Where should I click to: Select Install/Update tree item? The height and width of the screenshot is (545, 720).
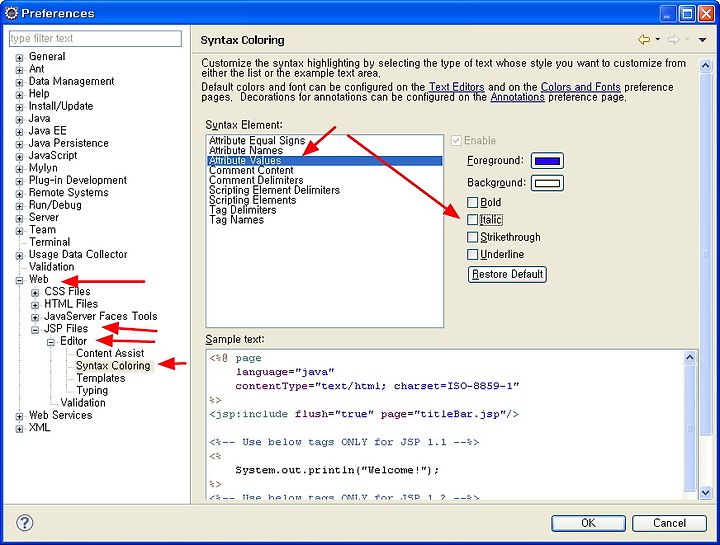tap(61, 106)
